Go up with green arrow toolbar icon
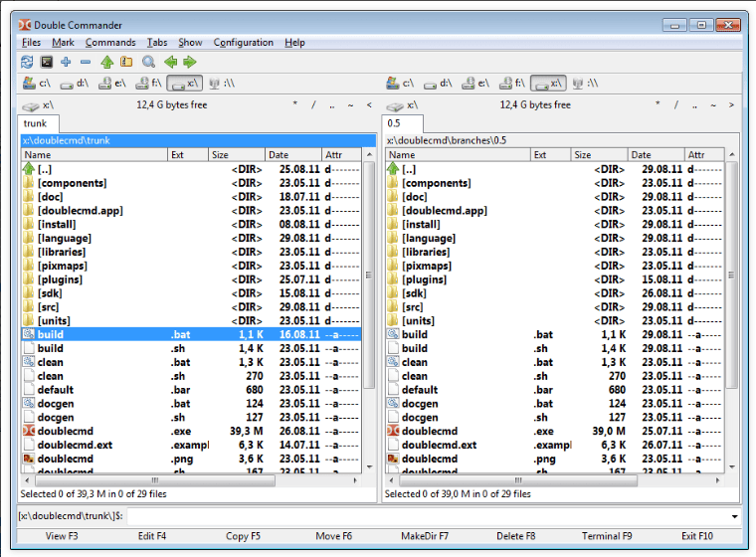The image size is (756, 557). coord(107,62)
